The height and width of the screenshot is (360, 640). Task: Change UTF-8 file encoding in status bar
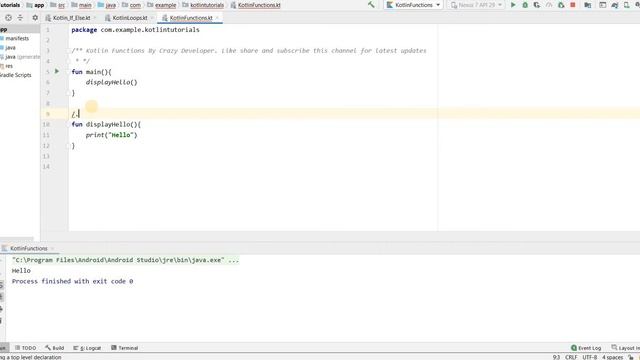pyautogui.click(x=590, y=357)
